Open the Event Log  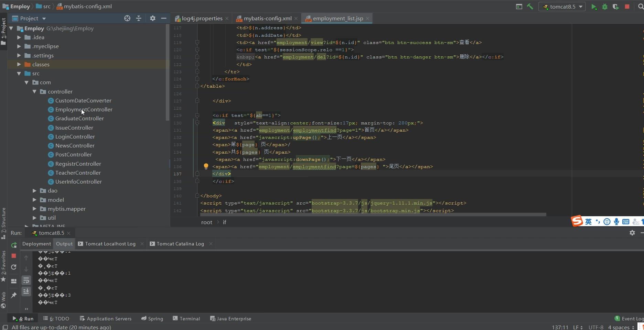click(629, 319)
